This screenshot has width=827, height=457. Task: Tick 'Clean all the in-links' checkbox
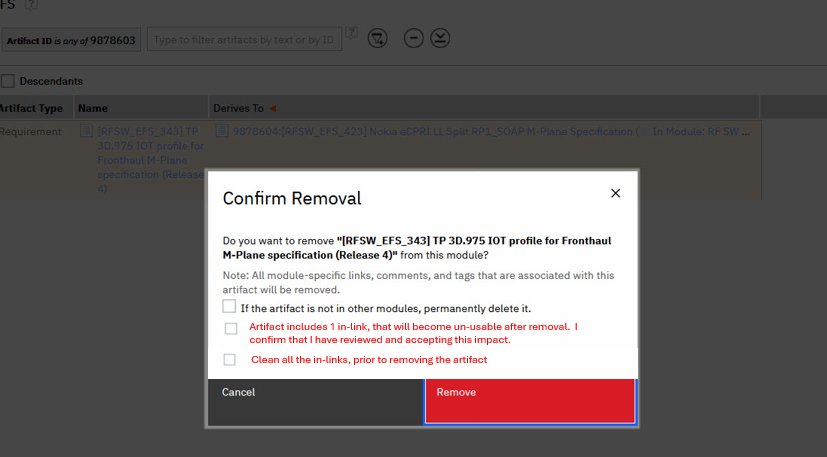tap(230, 360)
